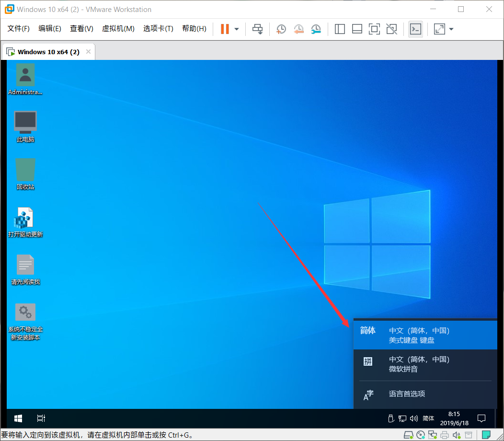Image resolution: width=504 pixels, height=441 pixels.
Task: Open Task View in guest taskbar
Action: click(41, 418)
